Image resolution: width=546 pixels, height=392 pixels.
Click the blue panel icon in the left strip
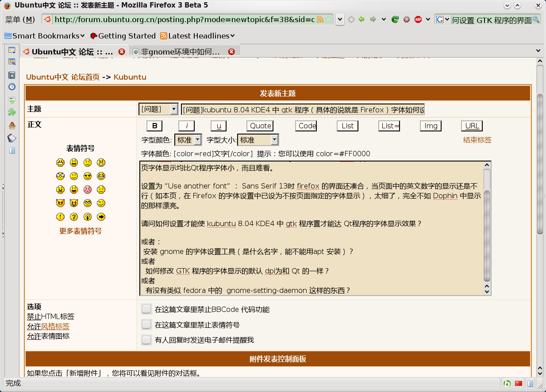click(x=12, y=150)
